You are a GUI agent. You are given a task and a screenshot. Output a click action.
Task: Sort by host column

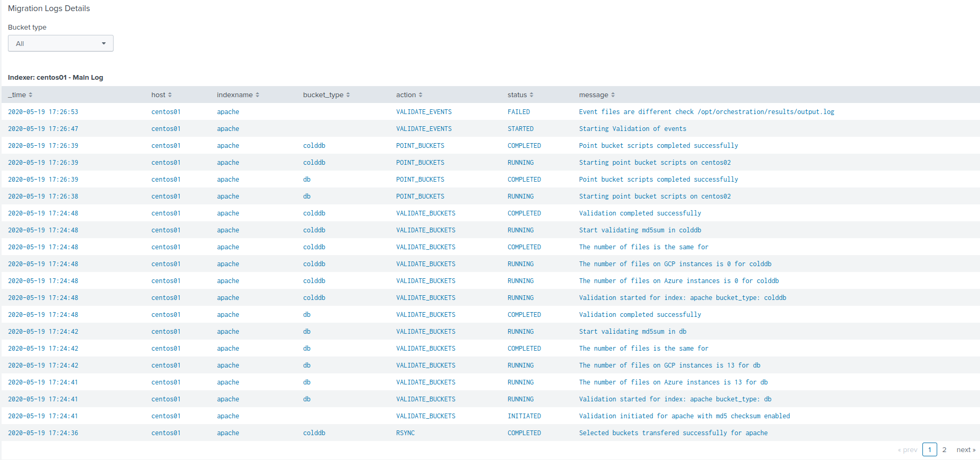pyautogui.click(x=161, y=95)
